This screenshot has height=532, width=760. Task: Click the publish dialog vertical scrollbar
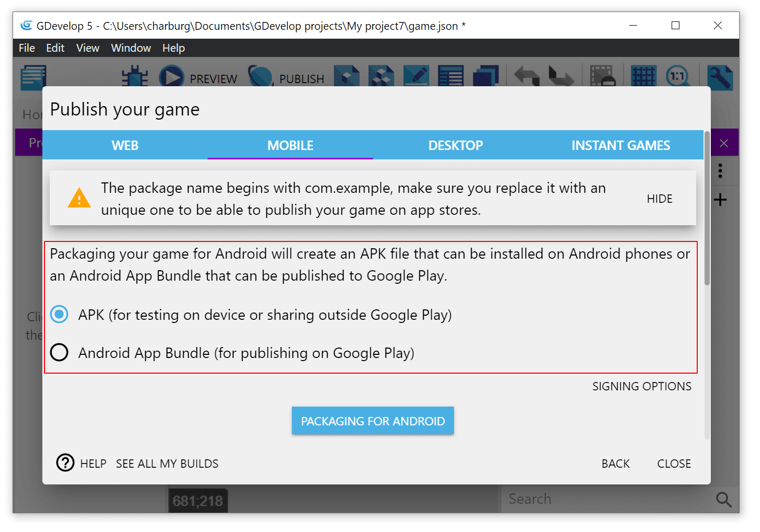pyautogui.click(x=707, y=209)
